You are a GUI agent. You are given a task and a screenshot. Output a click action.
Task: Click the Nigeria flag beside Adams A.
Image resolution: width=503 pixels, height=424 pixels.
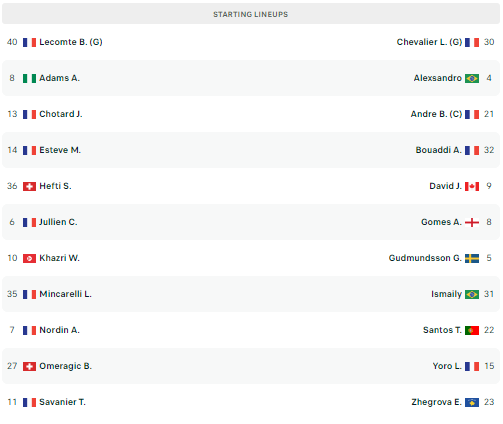pyautogui.click(x=29, y=78)
